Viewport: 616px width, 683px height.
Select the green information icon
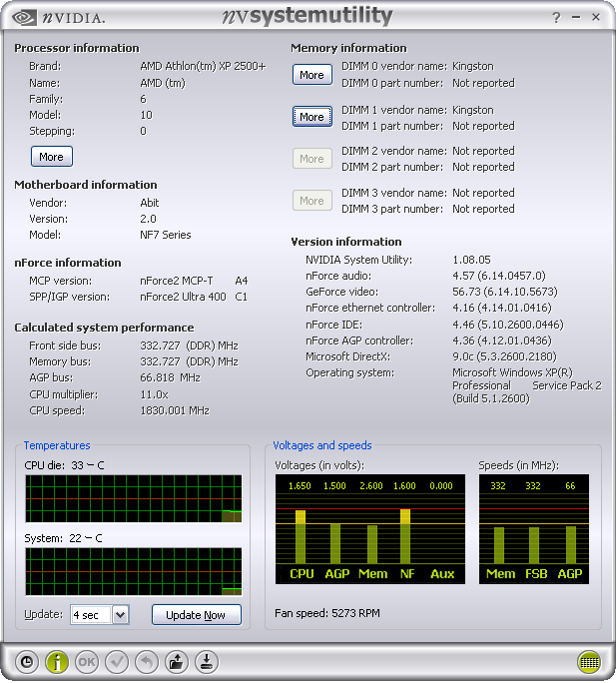[57, 661]
